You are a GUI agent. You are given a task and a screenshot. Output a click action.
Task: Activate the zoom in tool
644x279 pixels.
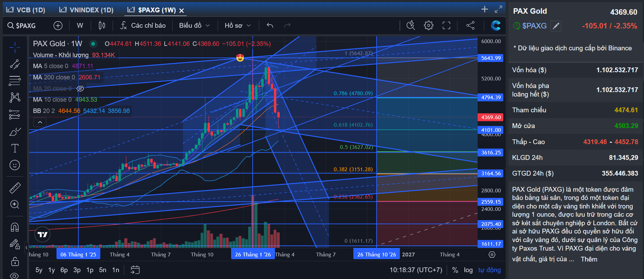pos(15,204)
